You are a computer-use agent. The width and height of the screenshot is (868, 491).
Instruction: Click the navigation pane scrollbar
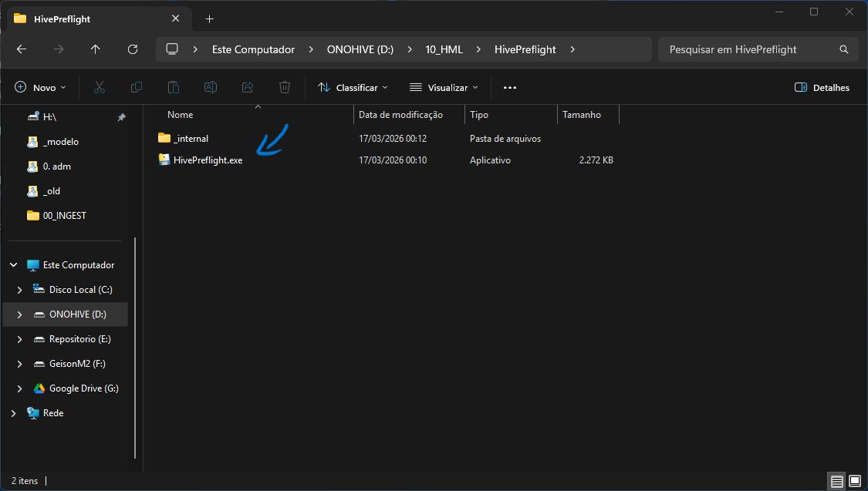pyautogui.click(x=135, y=348)
